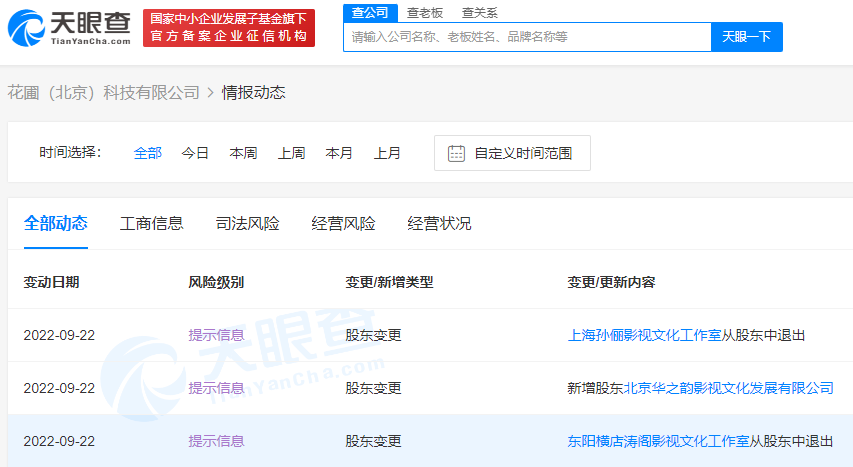The height and width of the screenshot is (467, 853).
Task: Click the 变动日期 column header
Action: (51, 282)
